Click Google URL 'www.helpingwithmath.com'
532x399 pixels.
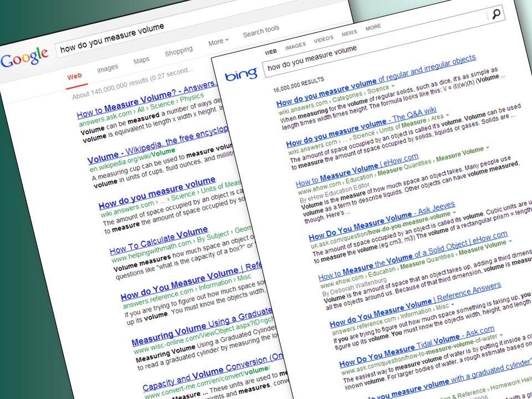point(152,252)
